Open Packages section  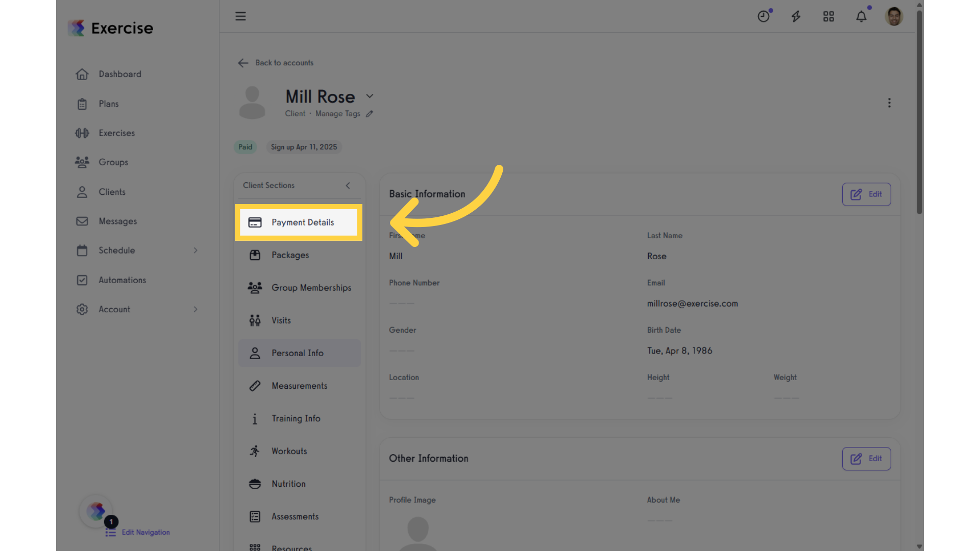(x=300, y=255)
